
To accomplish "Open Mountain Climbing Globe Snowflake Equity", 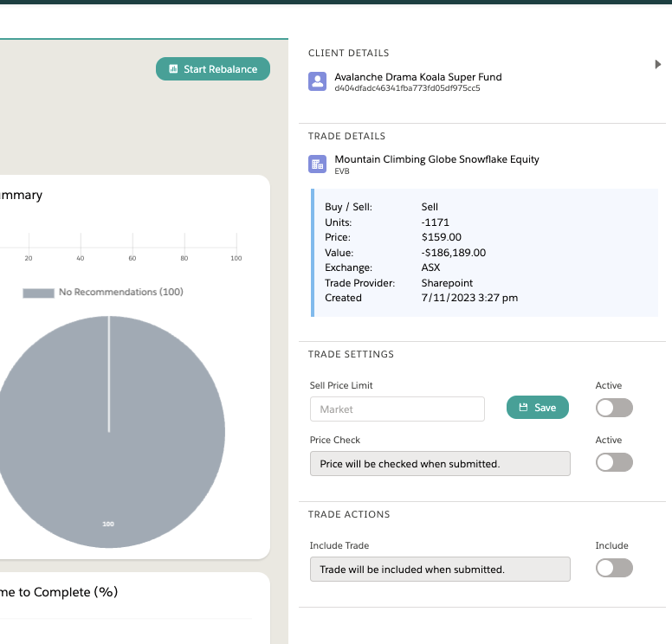I will pyautogui.click(x=436, y=159).
